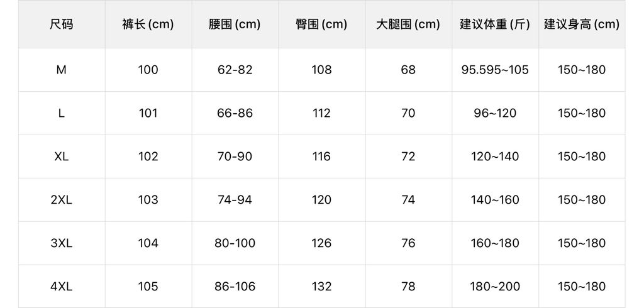Click the 建议体重 (斤) column header
The height and width of the screenshot is (308, 644).
click(495, 25)
